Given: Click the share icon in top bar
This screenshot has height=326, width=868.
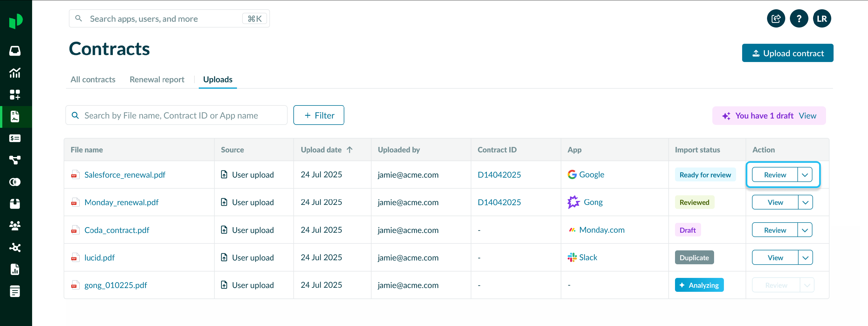Looking at the screenshot, I should tap(776, 19).
